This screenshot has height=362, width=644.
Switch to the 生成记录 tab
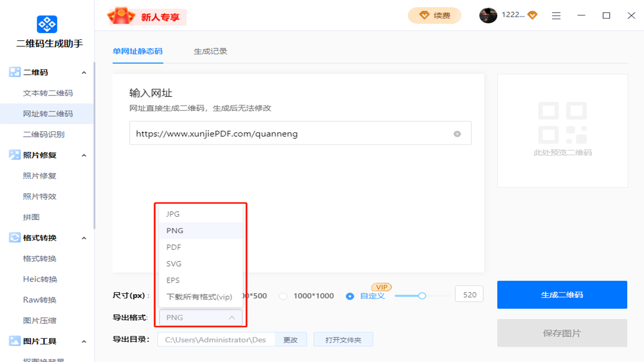pos(210,50)
